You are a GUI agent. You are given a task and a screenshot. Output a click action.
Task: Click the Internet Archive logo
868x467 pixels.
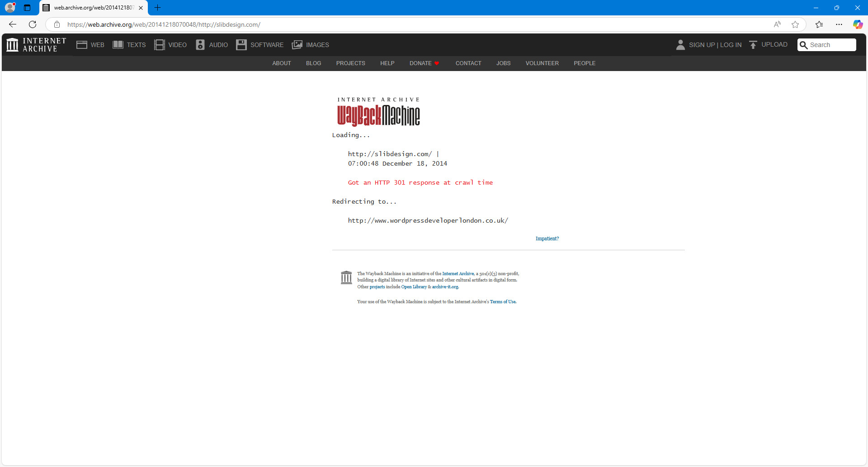point(36,45)
